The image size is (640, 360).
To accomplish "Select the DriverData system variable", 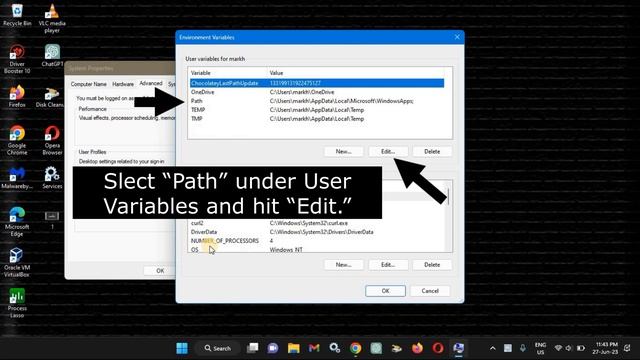I will (x=317, y=232).
